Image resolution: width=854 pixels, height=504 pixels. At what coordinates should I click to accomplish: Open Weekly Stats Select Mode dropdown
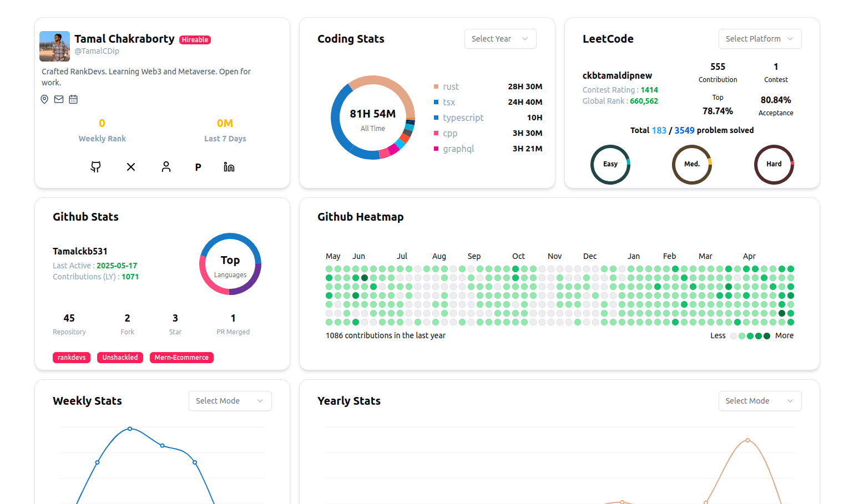click(230, 401)
